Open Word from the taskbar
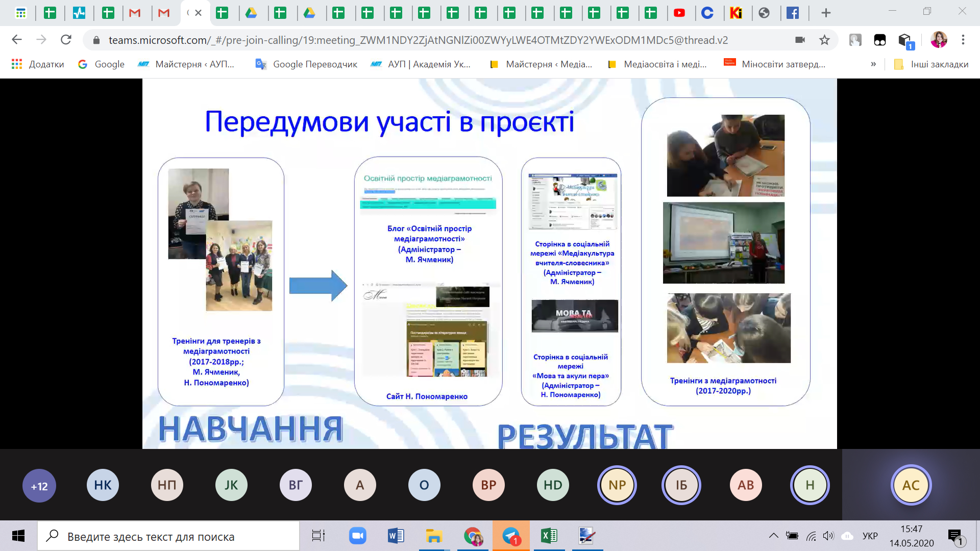Screen dimensions: 980x551 (396, 536)
